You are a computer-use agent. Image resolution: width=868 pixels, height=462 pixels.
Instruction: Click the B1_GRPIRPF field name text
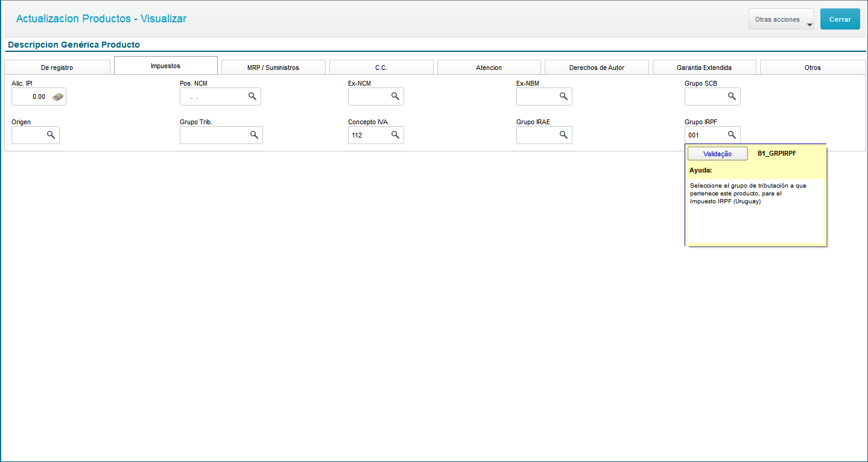777,154
